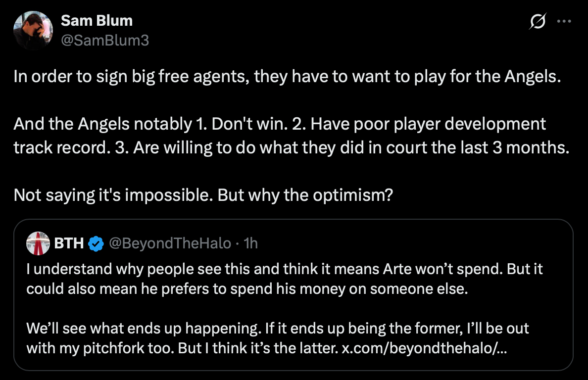Open the three-dot more options menu
The height and width of the screenshot is (380, 588).
click(564, 21)
